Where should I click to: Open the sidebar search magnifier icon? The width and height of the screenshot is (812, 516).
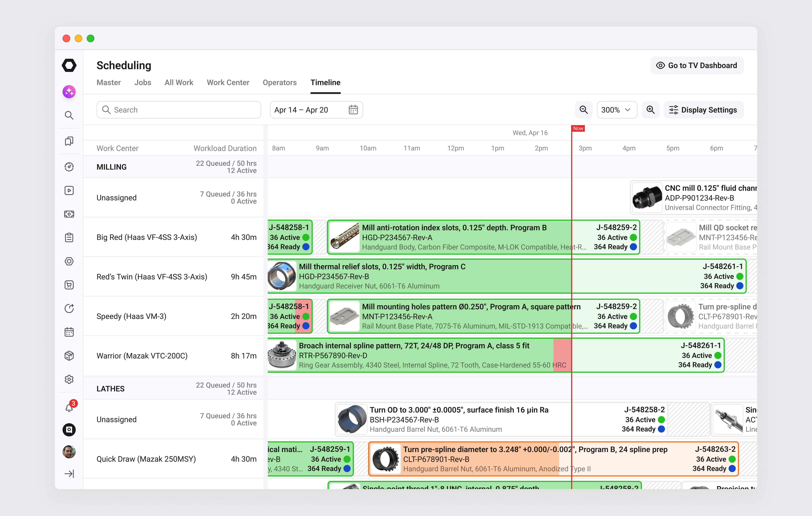69,115
